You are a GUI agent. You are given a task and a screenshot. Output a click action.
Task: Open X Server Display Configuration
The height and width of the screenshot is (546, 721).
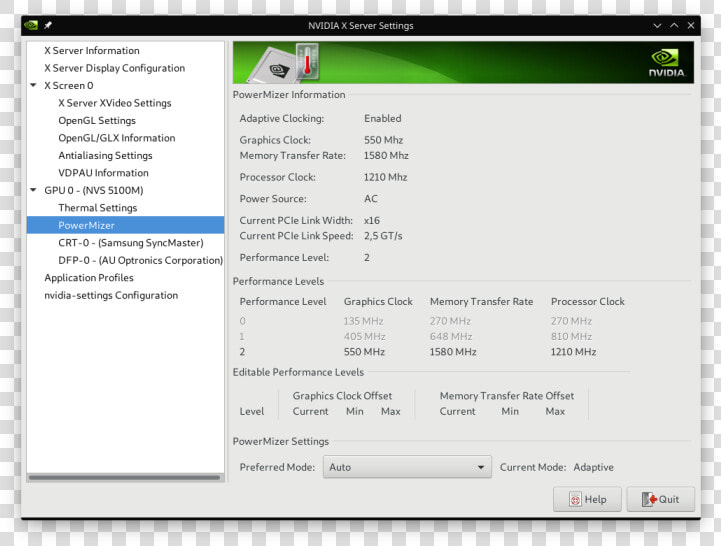click(114, 68)
